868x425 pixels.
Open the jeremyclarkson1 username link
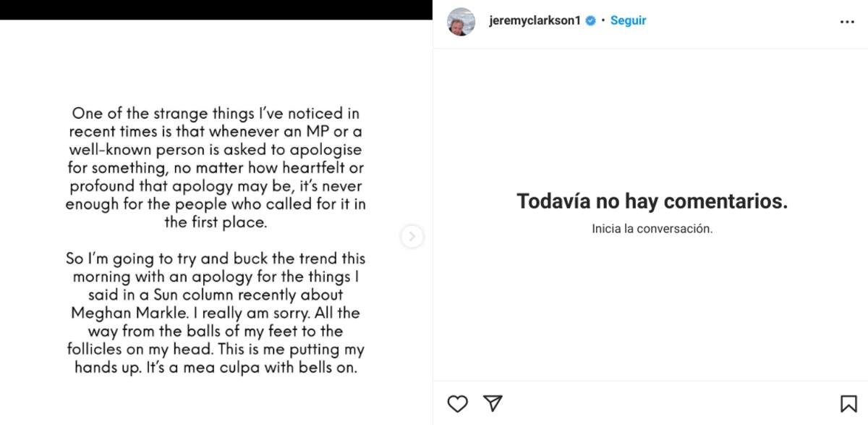tap(536, 21)
